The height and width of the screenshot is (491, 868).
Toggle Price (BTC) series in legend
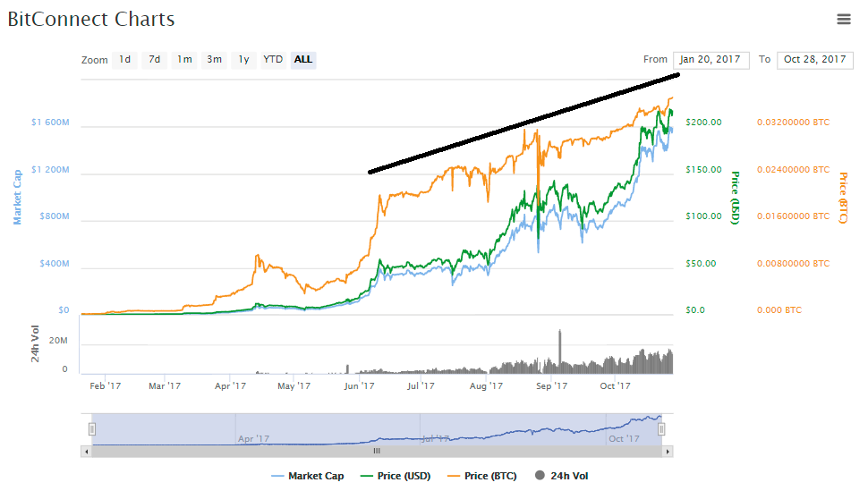point(482,476)
